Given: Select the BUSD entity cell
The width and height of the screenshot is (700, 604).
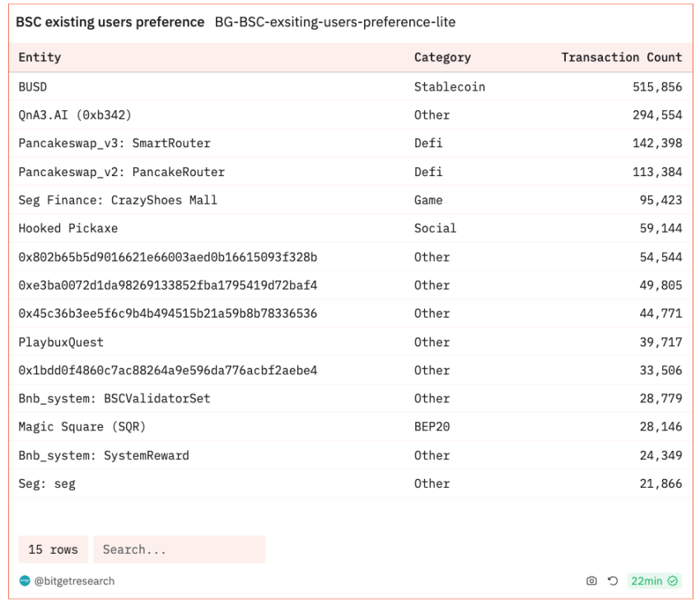Looking at the screenshot, I should 33,86.
